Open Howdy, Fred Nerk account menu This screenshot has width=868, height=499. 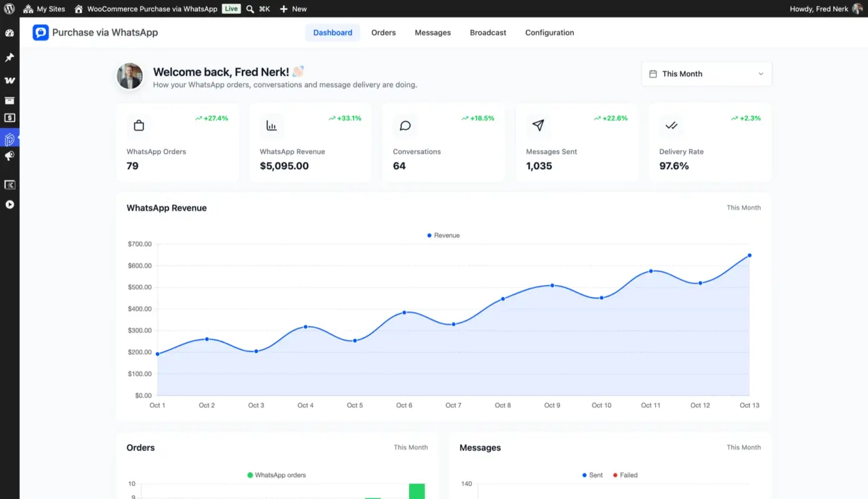coord(826,9)
